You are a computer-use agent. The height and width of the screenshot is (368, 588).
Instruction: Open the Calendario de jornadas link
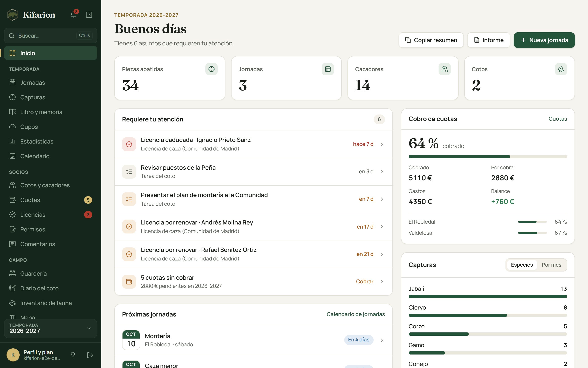tap(355, 314)
